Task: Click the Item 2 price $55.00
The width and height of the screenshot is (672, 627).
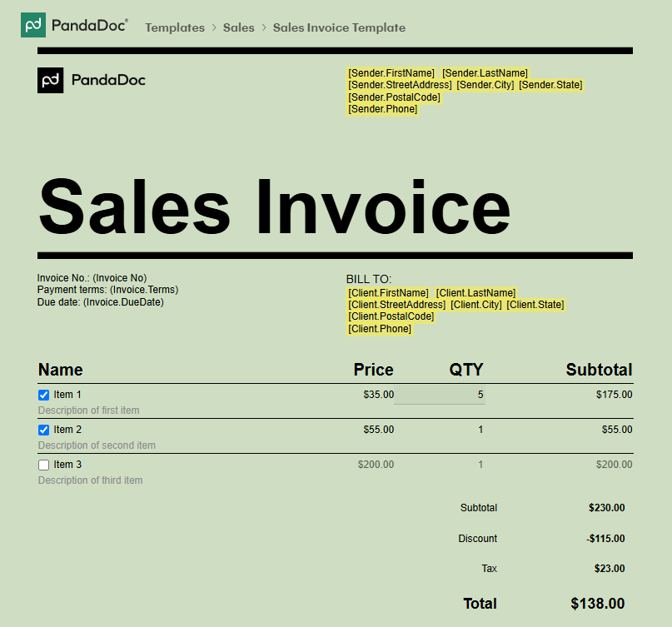Action: (x=378, y=430)
